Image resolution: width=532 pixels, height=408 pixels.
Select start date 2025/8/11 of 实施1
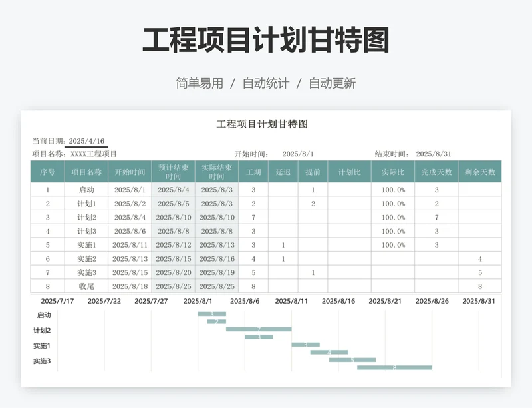tap(130, 245)
